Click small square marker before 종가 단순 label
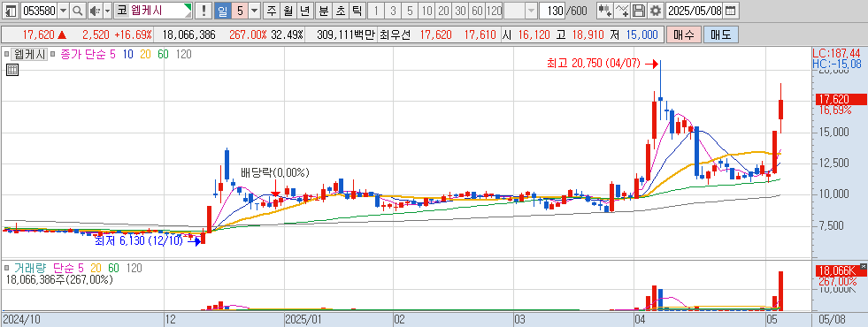This screenshot has width=868, height=327. click(53, 54)
